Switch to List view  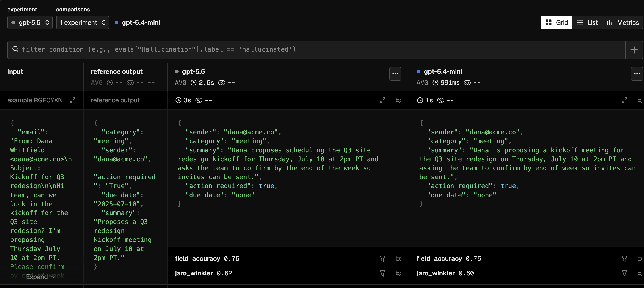pyautogui.click(x=587, y=22)
